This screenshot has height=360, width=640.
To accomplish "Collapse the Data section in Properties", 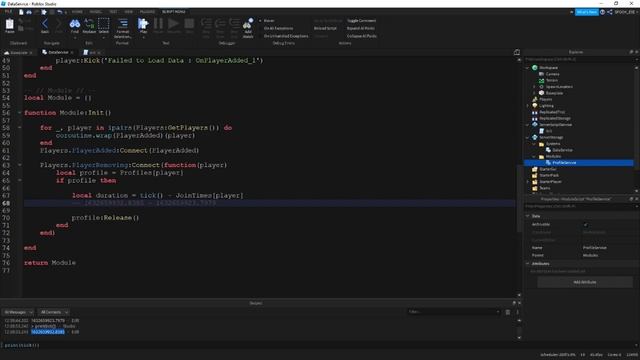I will (x=527, y=216).
